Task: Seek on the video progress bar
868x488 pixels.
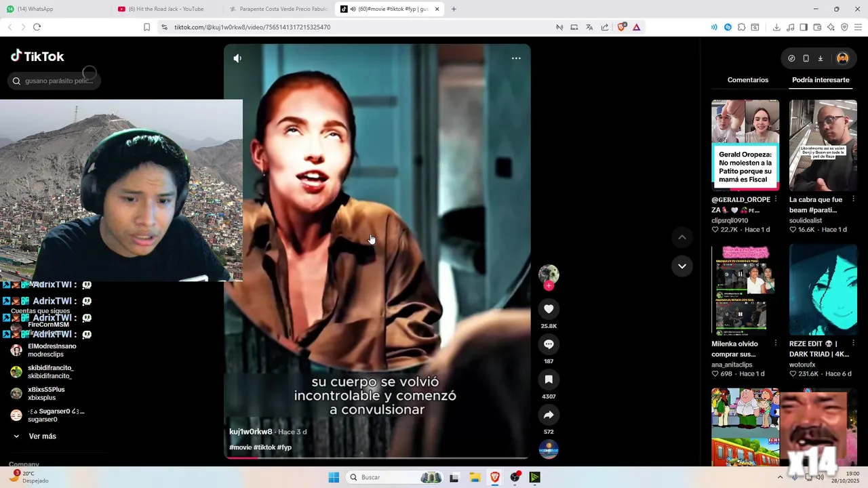Action: (x=377, y=457)
